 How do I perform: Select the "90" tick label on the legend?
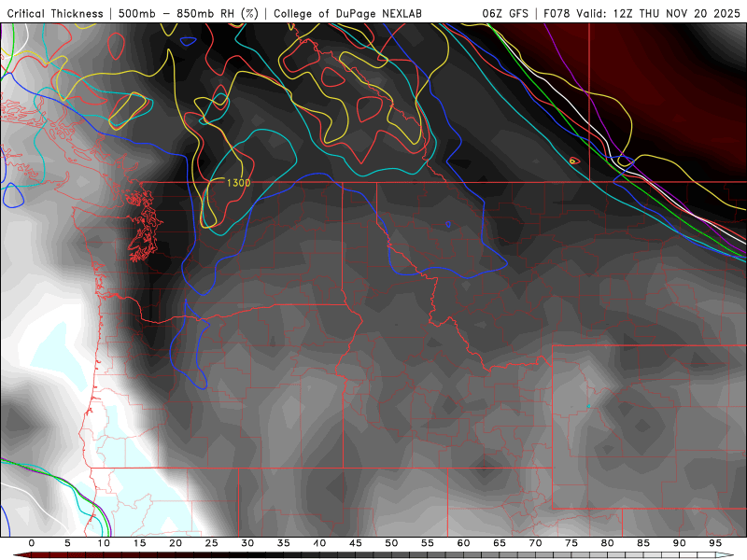pos(679,543)
